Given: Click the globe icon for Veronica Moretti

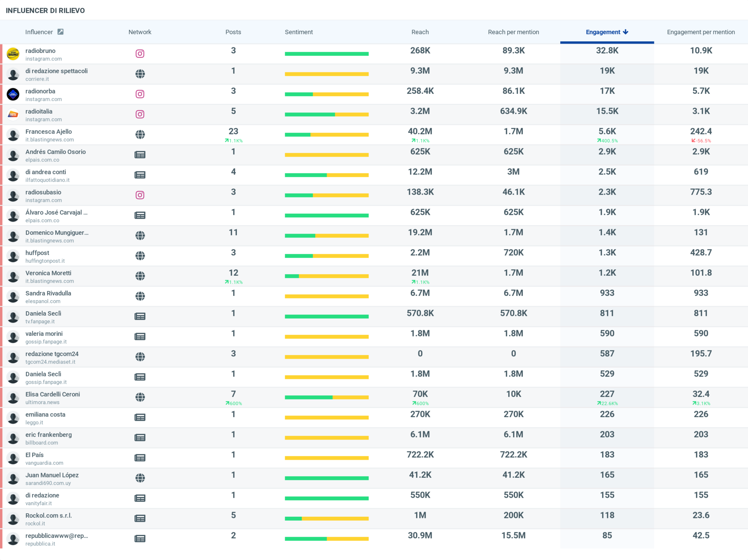Looking at the screenshot, I should point(140,276).
